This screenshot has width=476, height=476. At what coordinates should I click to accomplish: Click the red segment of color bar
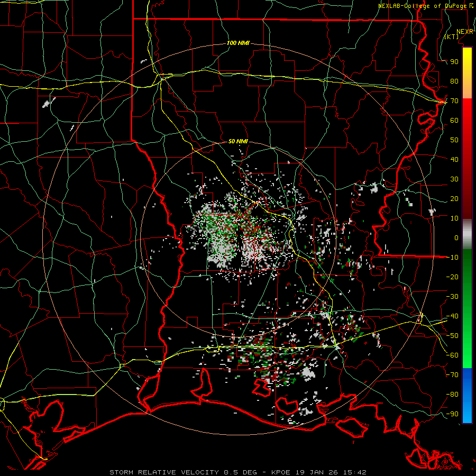(467, 158)
